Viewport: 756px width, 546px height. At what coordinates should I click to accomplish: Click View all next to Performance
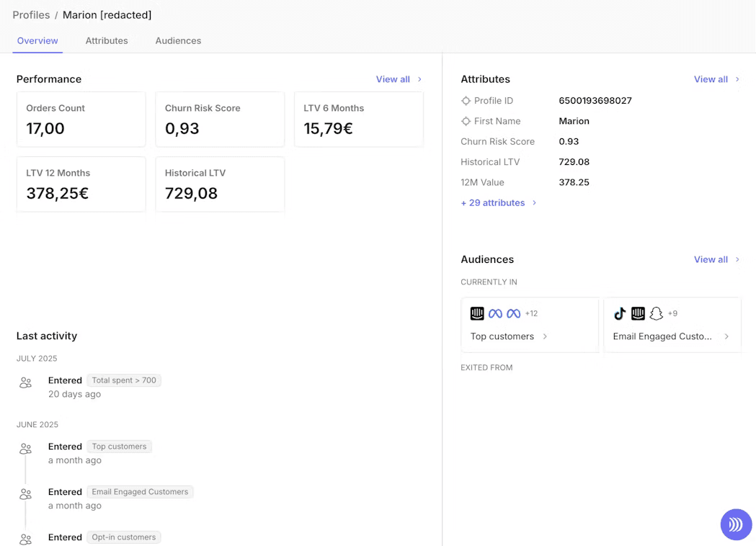tap(393, 79)
